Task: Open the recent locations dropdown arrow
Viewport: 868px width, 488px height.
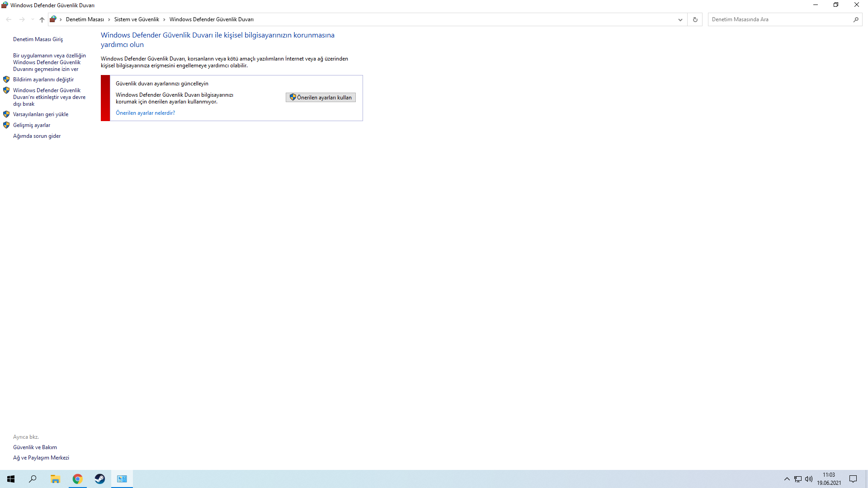Action: [x=33, y=19]
